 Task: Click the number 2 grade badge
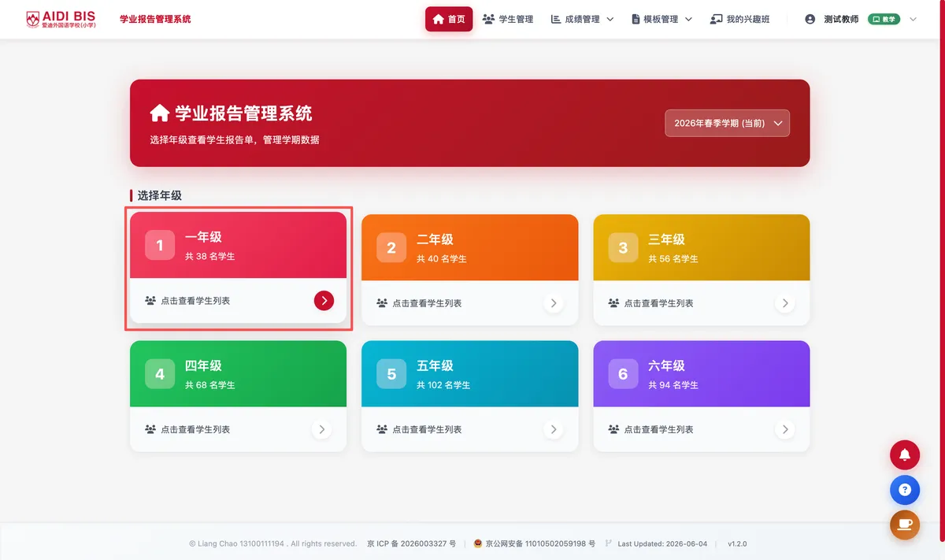[x=391, y=248]
